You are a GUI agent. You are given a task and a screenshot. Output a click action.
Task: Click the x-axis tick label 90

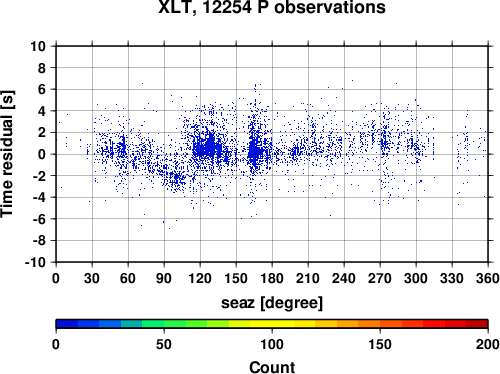pos(164,278)
